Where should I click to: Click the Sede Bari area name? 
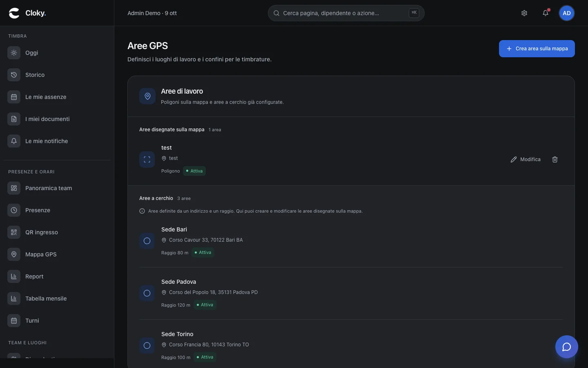tap(174, 229)
